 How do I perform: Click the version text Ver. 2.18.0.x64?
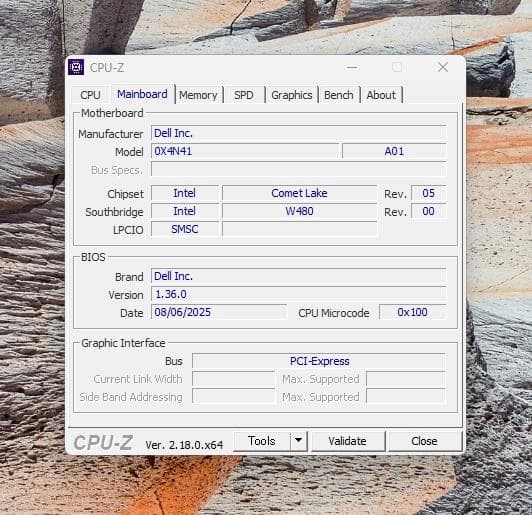coord(184,444)
